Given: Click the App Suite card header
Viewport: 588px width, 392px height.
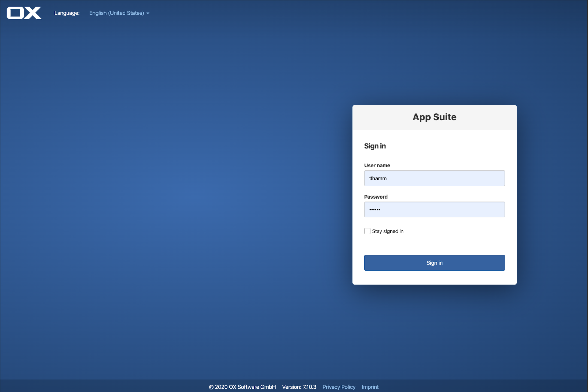Looking at the screenshot, I should 434,117.
